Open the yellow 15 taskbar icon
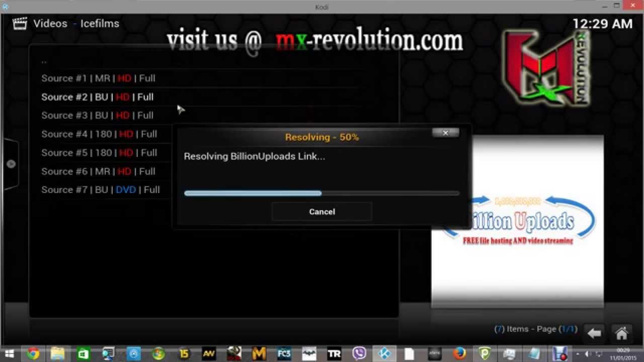Viewport: 644px width, 362px height. click(184, 353)
